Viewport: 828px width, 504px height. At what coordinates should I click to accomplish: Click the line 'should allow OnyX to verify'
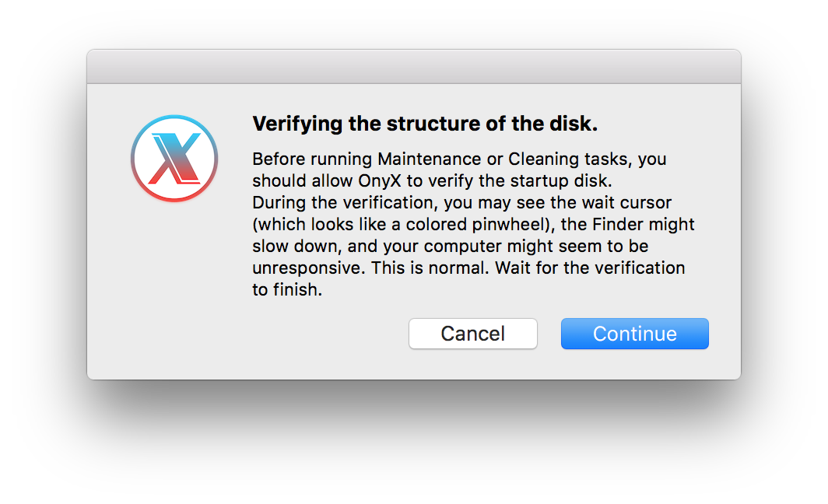coord(432,180)
